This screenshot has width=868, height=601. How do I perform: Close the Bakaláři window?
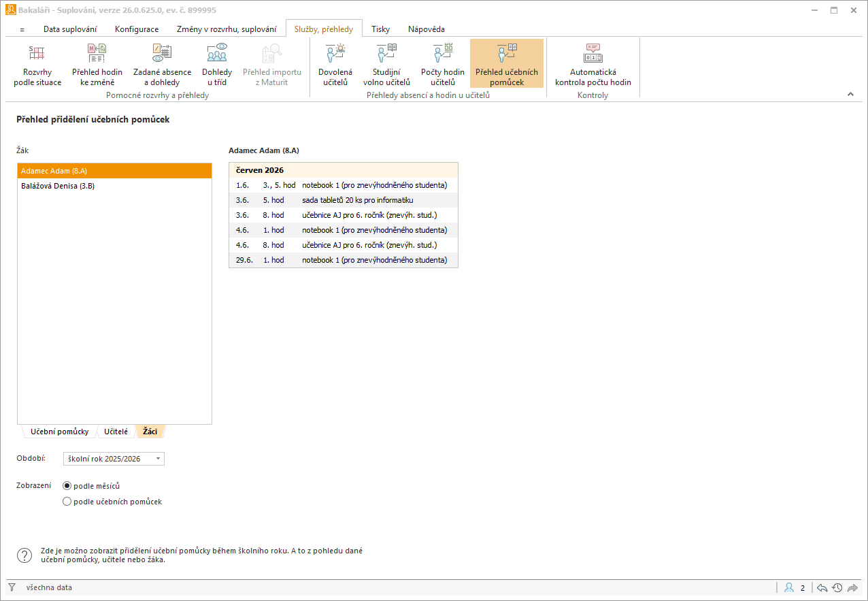coord(852,10)
